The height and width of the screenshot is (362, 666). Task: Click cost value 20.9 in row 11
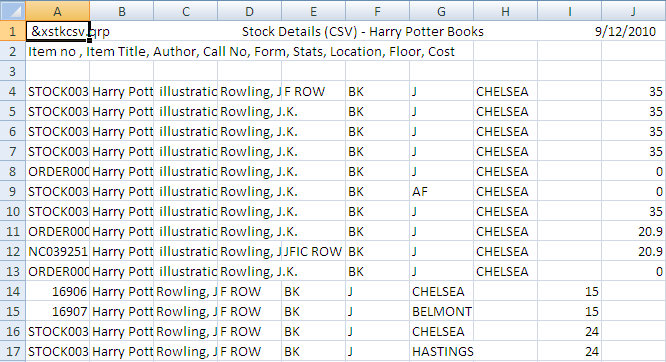click(x=633, y=231)
